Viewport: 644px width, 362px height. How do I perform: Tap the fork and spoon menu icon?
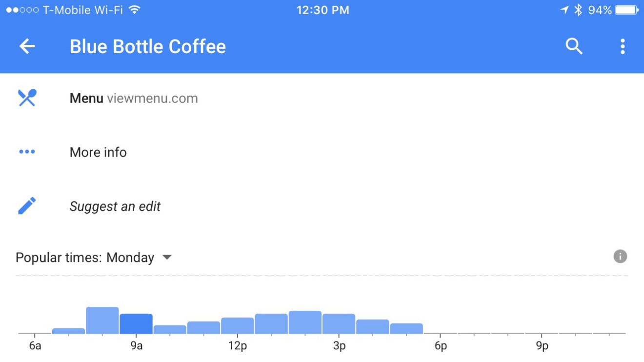tap(27, 98)
